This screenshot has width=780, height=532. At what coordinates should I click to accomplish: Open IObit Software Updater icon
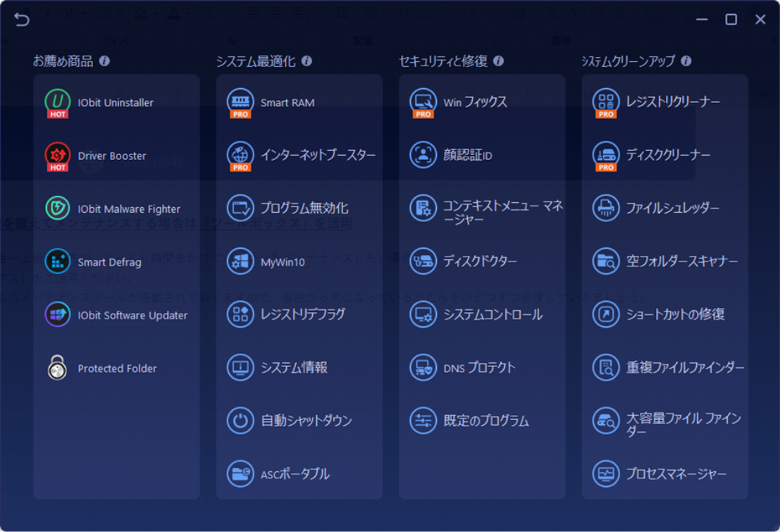click(x=58, y=314)
